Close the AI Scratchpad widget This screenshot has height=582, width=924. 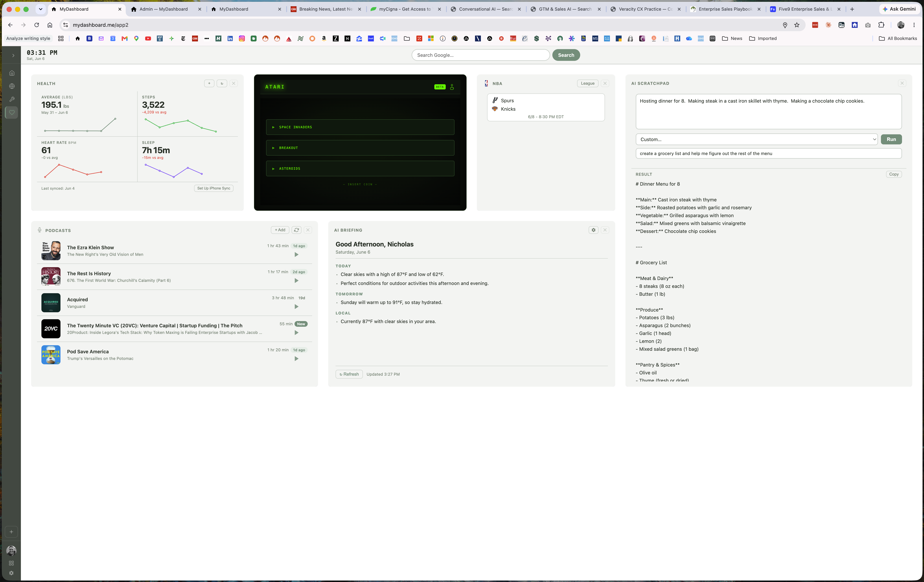click(x=902, y=83)
